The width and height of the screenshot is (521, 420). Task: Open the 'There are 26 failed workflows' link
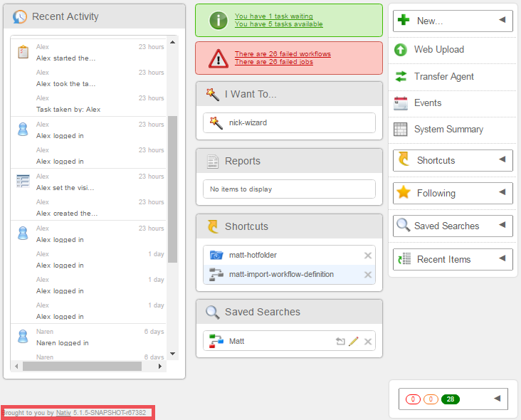pos(283,54)
